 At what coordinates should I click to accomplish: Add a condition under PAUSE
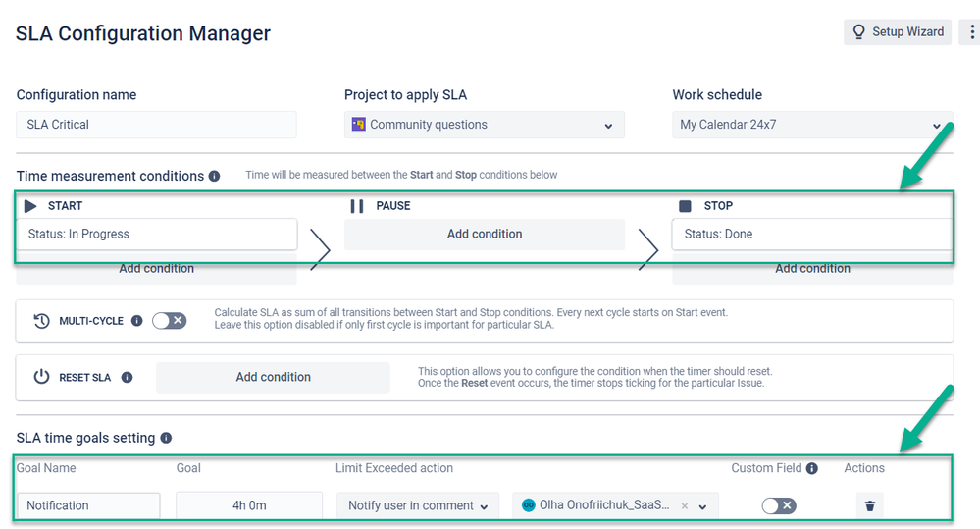(485, 234)
